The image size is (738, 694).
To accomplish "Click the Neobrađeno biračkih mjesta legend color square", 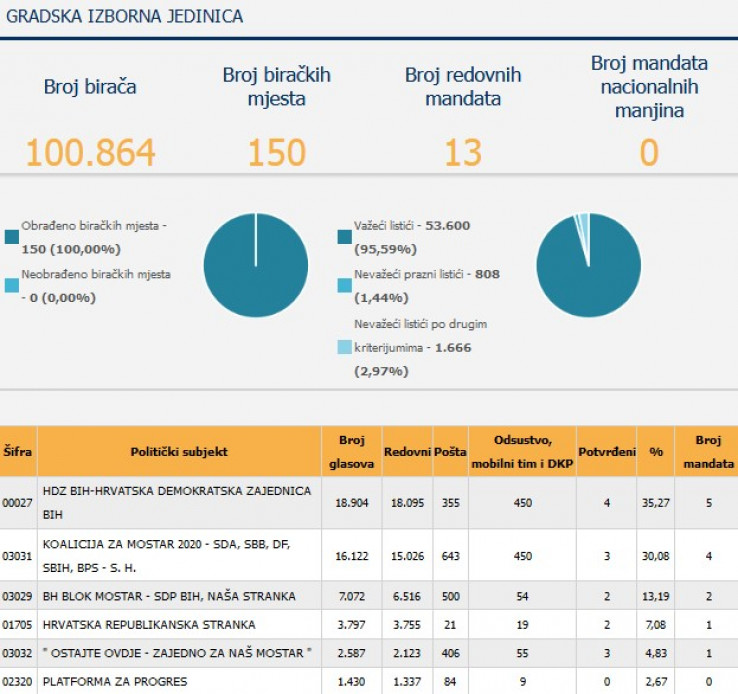I will click(x=12, y=285).
